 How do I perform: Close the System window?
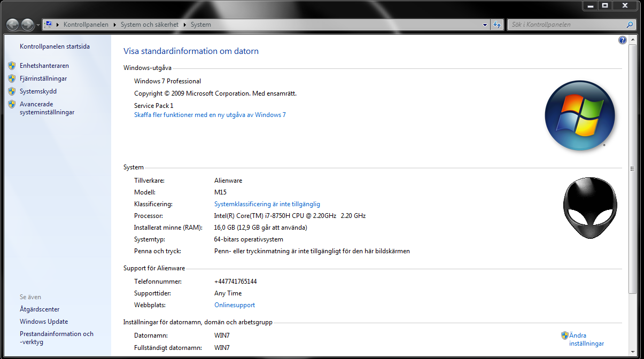(625, 5)
